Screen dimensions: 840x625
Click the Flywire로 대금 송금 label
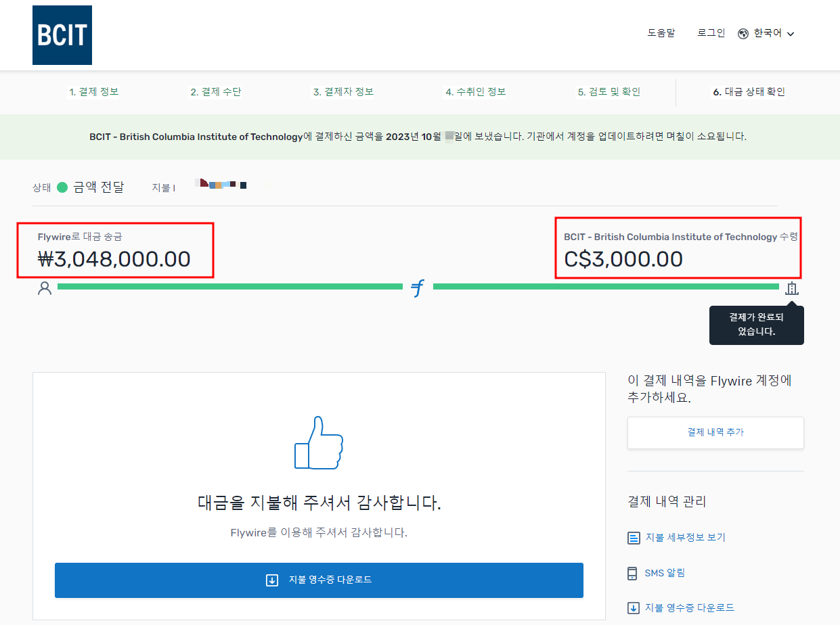tap(80, 237)
